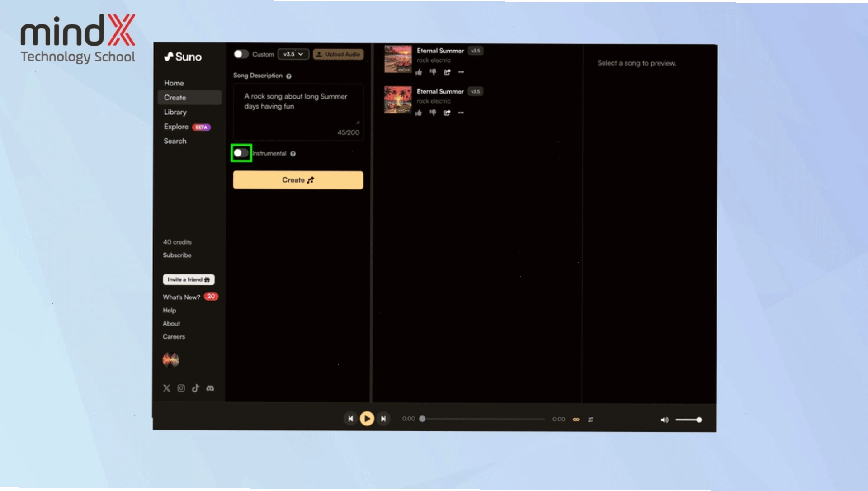Open the v3.5 model version dropdown
Viewport: 868px width, 491px height.
[x=293, y=54]
